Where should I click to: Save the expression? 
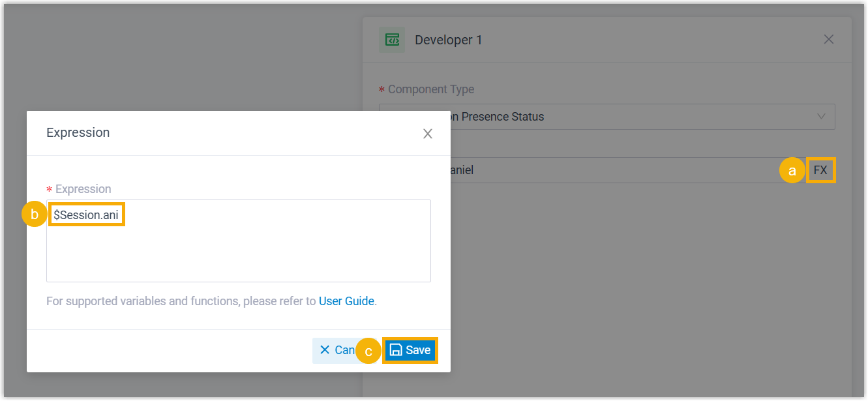410,350
